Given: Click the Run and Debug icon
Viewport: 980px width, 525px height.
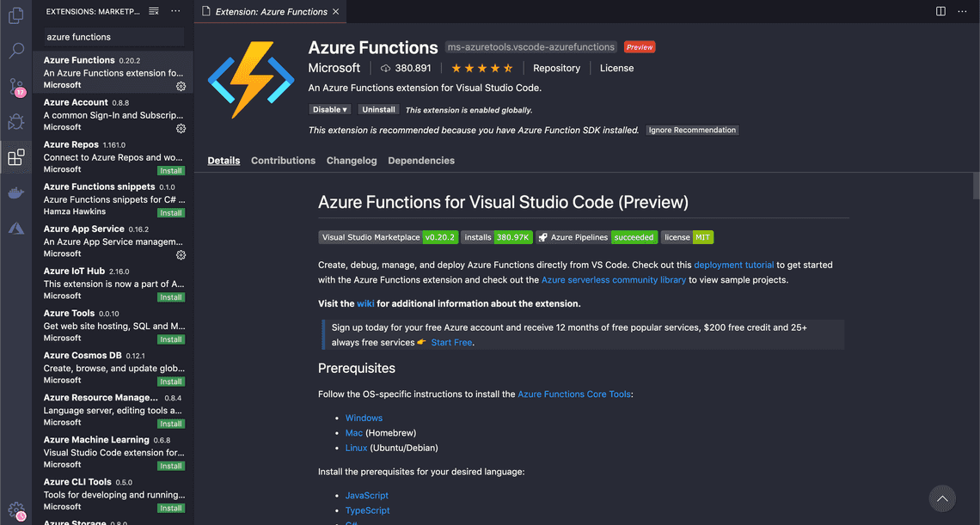Looking at the screenshot, I should (x=15, y=122).
